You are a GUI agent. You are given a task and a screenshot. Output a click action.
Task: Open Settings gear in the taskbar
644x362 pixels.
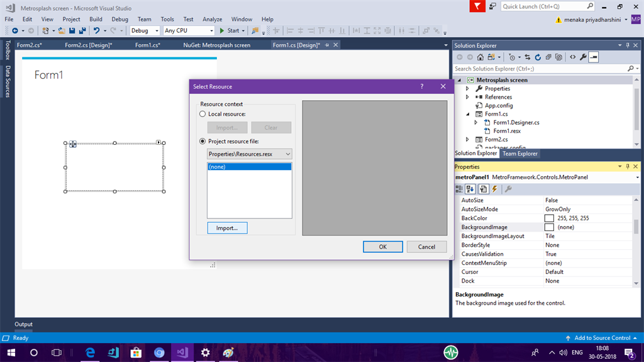click(x=205, y=353)
